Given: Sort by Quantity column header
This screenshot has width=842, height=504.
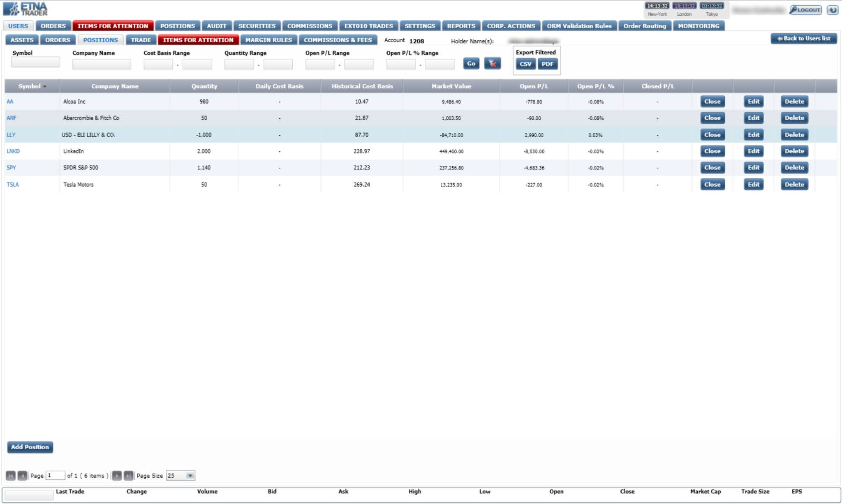Looking at the screenshot, I should (x=204, y=86).
